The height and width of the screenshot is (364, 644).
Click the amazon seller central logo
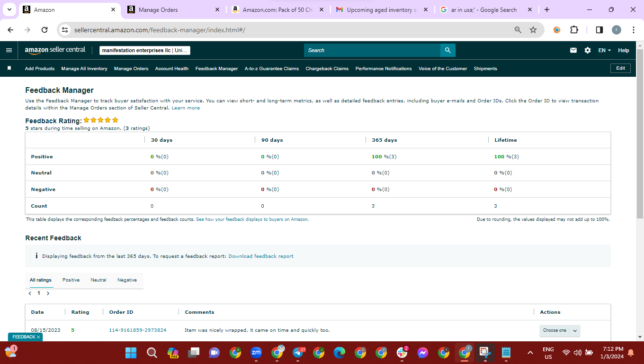[x=55, y=50]
